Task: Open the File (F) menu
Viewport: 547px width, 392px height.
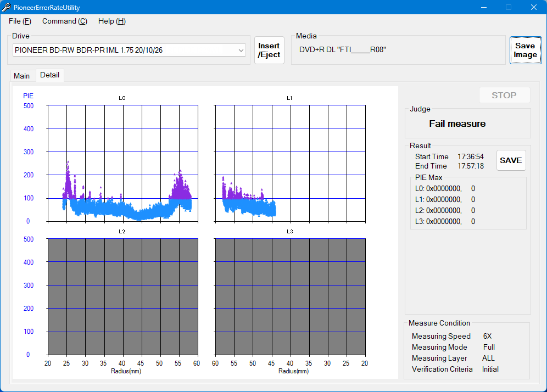Action: coord(20,21)
